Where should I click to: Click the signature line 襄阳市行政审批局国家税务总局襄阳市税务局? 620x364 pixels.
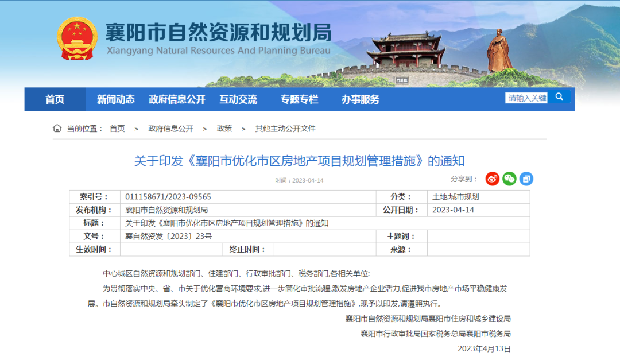435,334
